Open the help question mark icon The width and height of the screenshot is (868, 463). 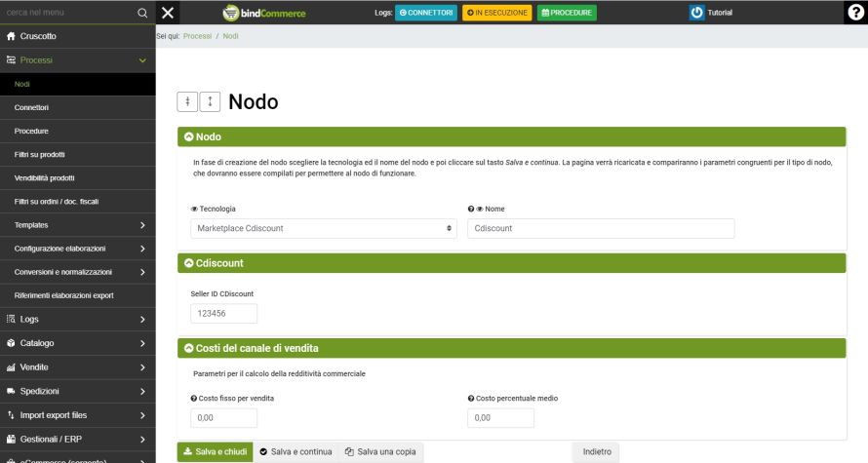(853, 13)
